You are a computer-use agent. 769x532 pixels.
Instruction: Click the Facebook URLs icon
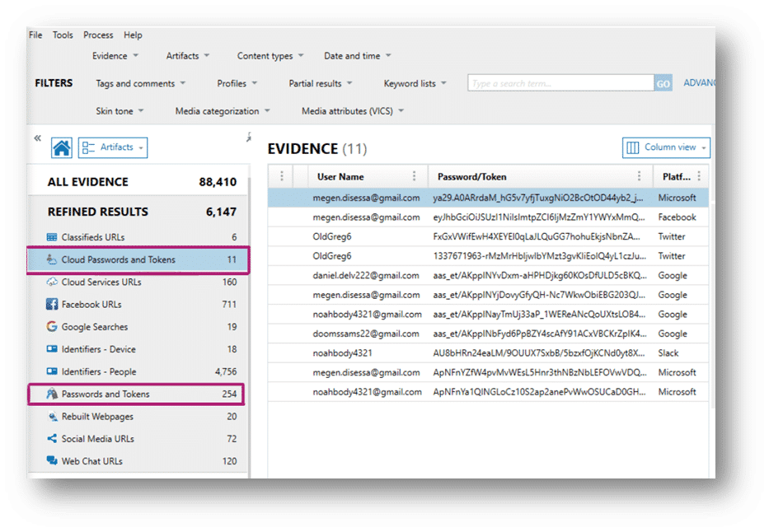(x=52, y=305)
